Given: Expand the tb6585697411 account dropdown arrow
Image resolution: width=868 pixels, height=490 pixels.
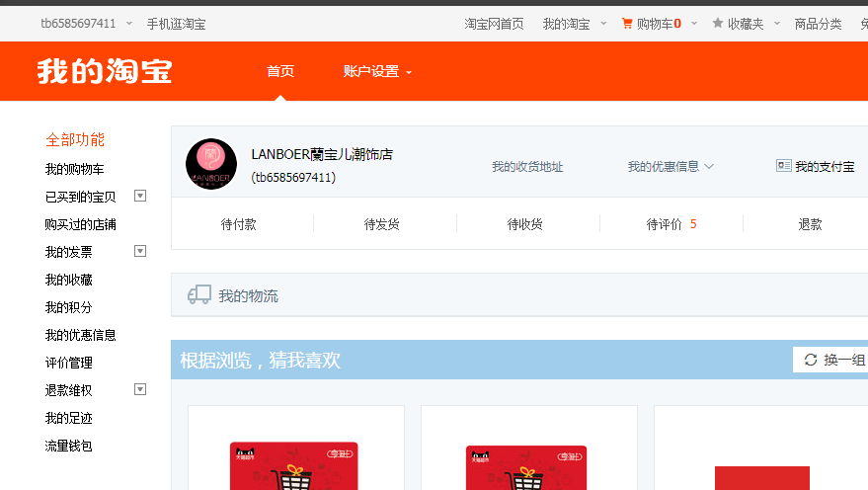Looking at the screenshot, I should tap(129, 24).
